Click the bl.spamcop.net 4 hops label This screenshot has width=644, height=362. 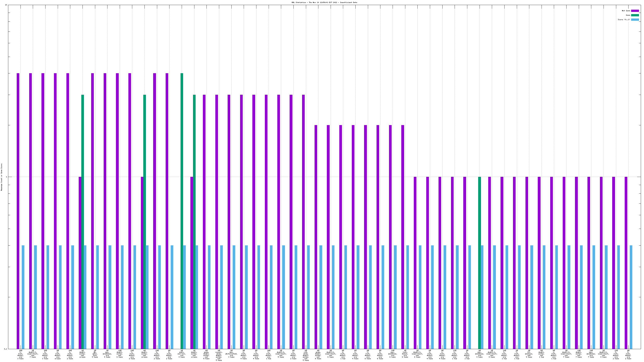529,354
